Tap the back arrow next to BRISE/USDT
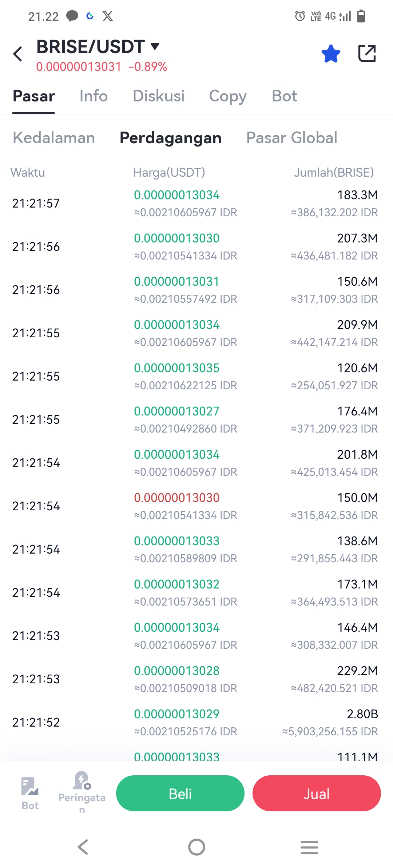Viewport: 393px width, 868px height. click(18, 54)
